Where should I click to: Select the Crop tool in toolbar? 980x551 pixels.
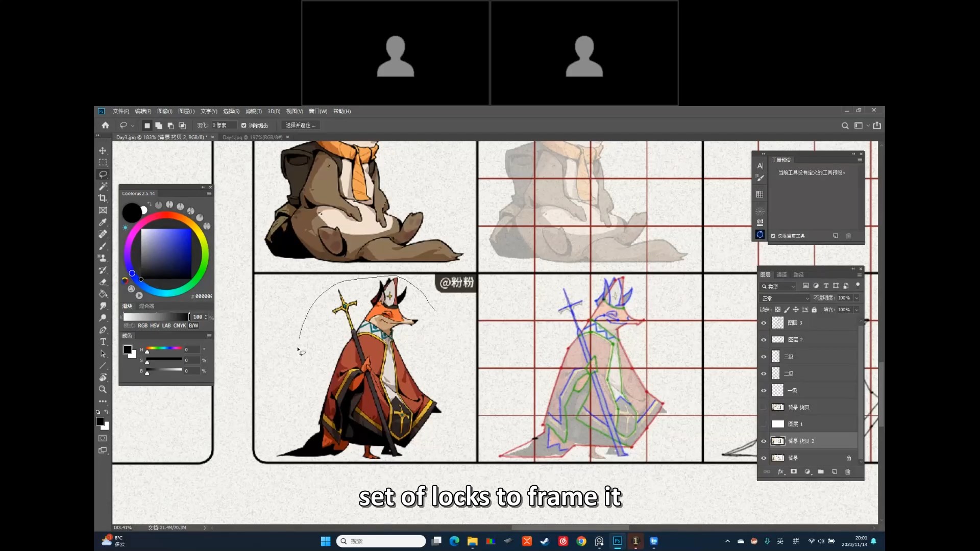[x=103, y=198]
